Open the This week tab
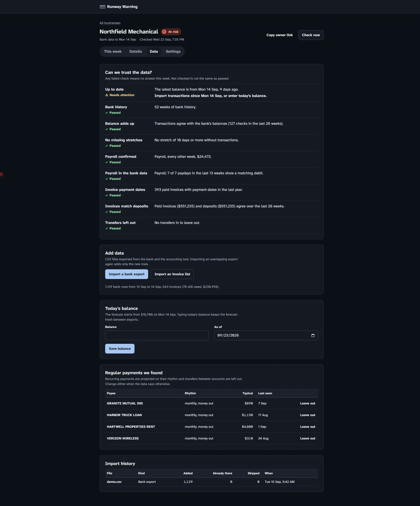The height and width of the screenshot is (506, 420). pyautogui.click(x=113, y=52)
